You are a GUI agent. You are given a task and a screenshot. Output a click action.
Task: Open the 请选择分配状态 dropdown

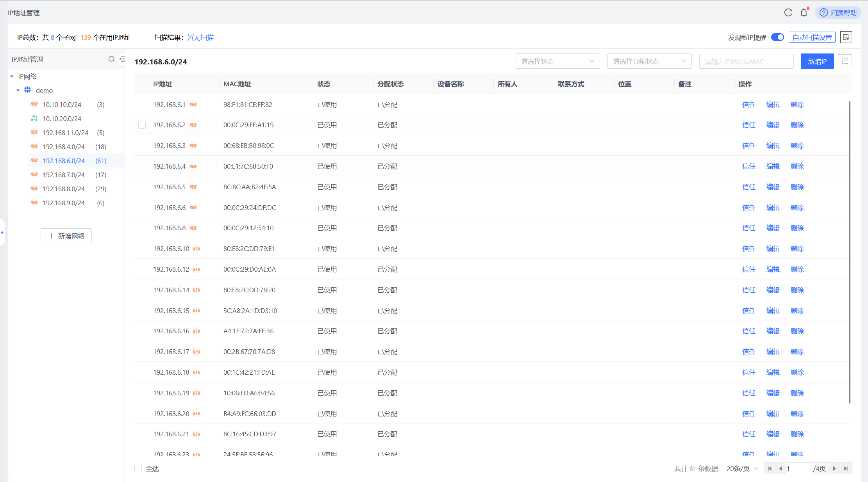[649, 61]
